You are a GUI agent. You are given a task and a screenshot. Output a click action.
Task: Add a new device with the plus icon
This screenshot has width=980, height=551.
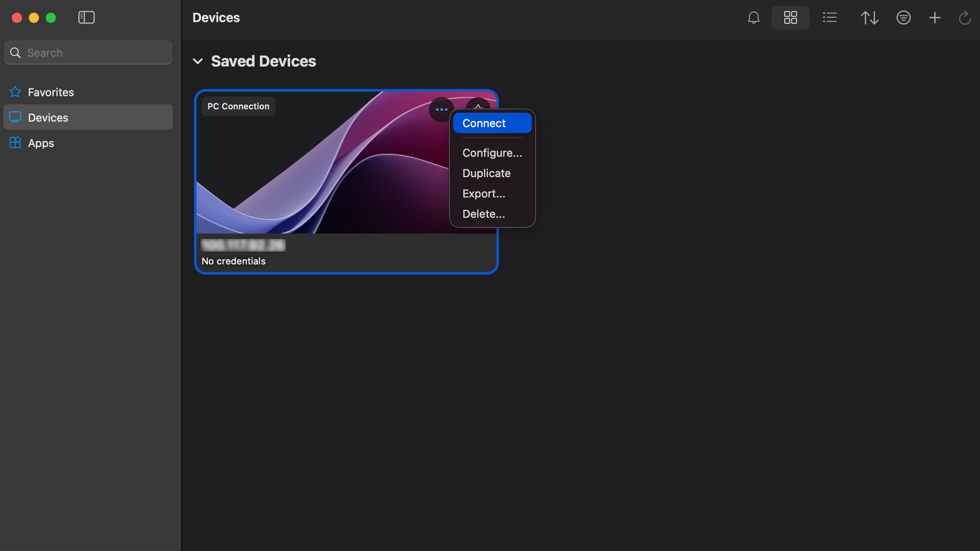coord(935,18)
